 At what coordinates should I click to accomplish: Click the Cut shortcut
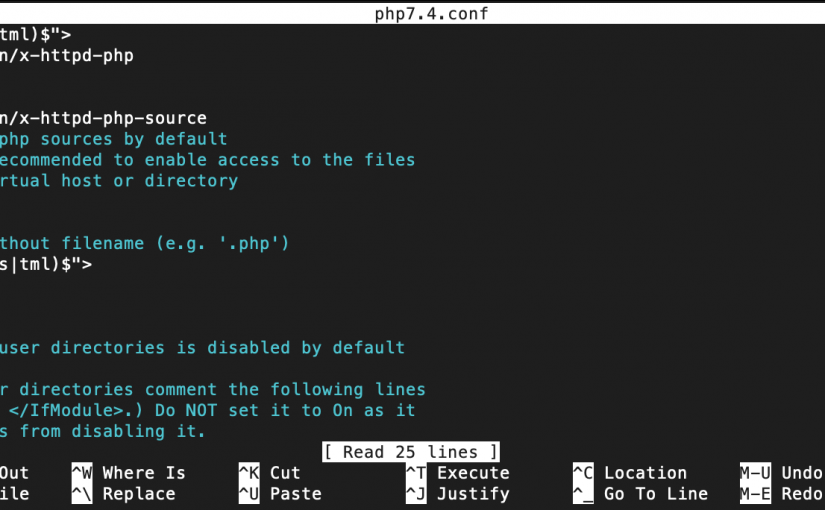270,473
